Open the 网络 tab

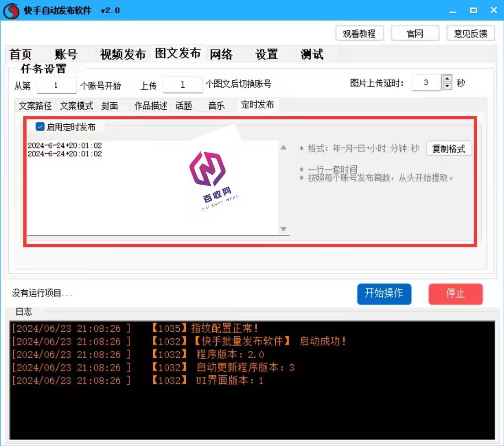coord(221,54)
